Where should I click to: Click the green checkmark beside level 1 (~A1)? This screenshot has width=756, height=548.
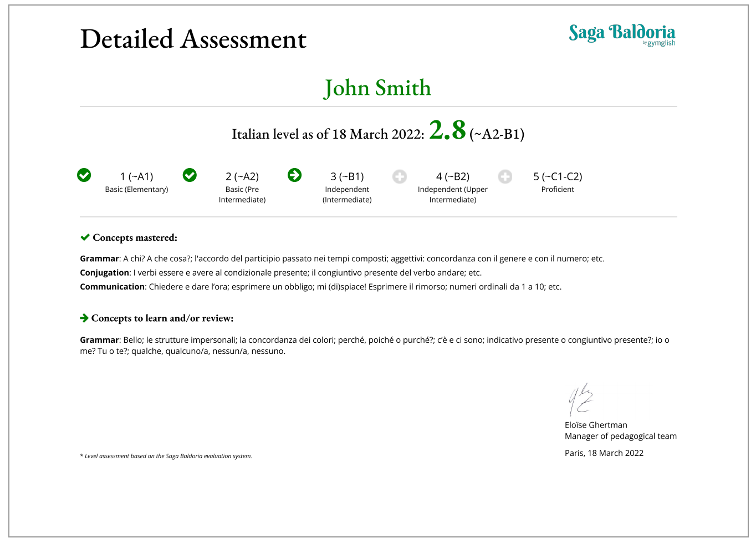84,175
